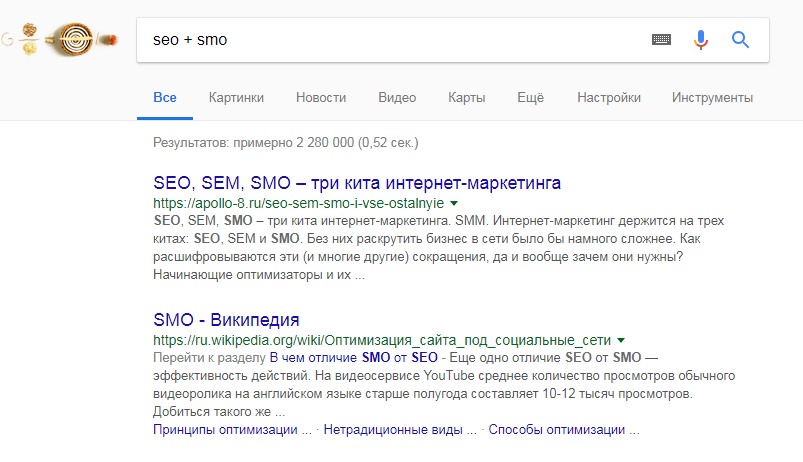Expand the arrow beside ru.wikipedia.org URL

(621, 340)
